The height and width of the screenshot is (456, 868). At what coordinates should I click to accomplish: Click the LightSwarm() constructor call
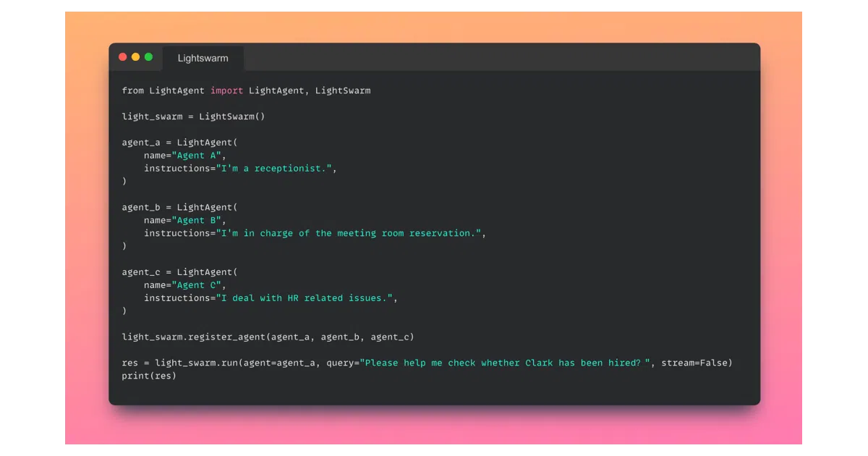click(x=232, y=117)
